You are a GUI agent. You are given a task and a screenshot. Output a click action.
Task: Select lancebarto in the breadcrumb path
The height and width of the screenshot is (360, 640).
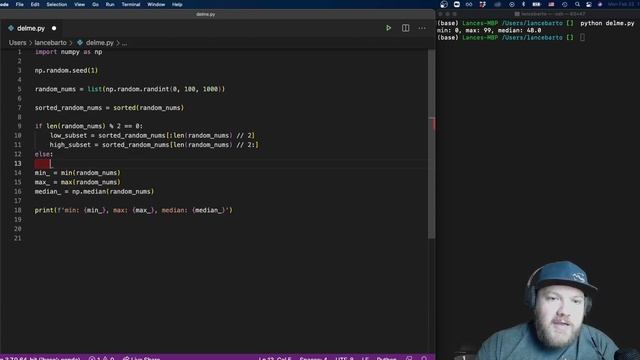[x=50, y=42]
